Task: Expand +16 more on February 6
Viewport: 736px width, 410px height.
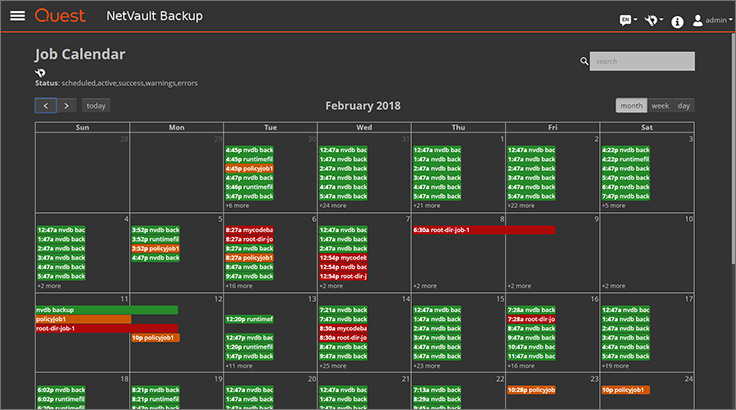Action: coord(239,286)
